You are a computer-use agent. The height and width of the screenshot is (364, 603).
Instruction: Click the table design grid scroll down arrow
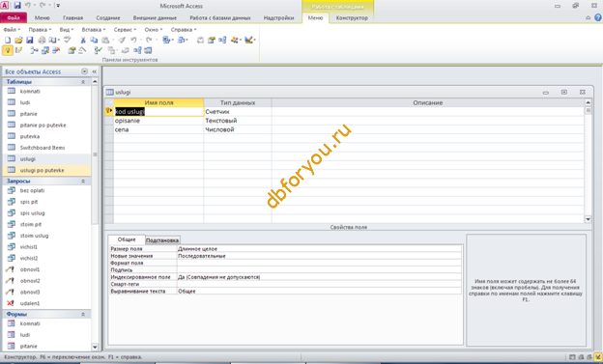[588, 219]
